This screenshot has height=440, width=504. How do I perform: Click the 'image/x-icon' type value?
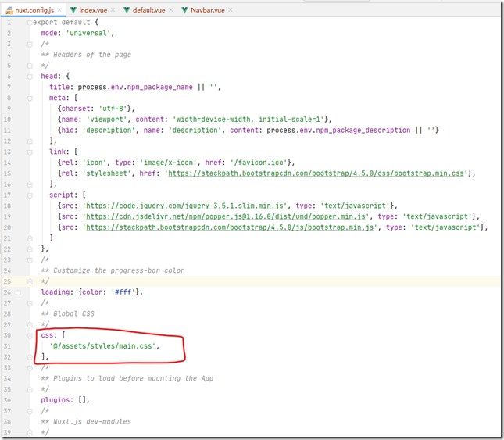click(x=168, y=163)
